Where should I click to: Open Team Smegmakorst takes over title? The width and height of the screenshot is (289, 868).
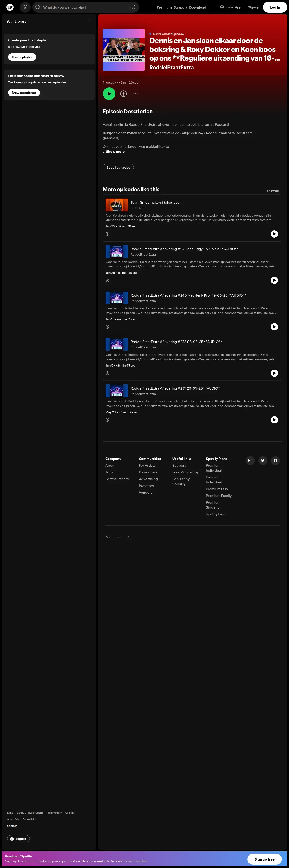pos(156,203)
